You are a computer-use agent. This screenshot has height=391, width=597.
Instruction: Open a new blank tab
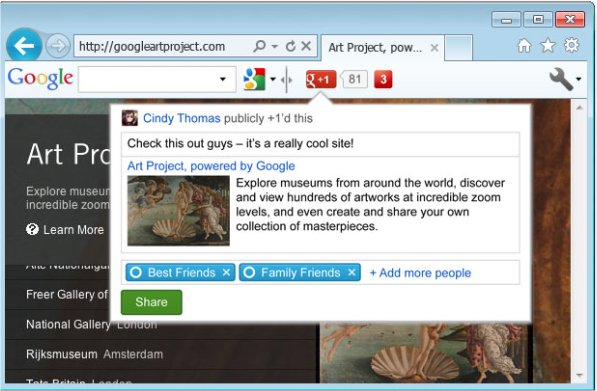tap(458, 47)
